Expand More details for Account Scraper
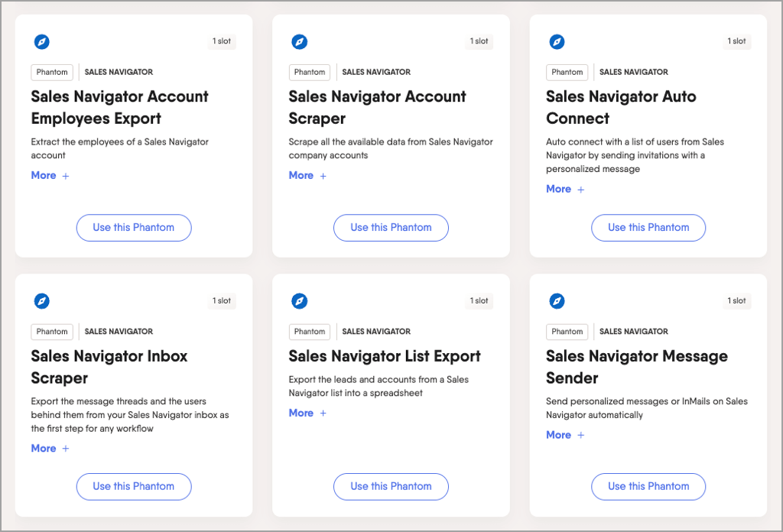This screenshot has width=783, height=532. [x=307, y=176]
